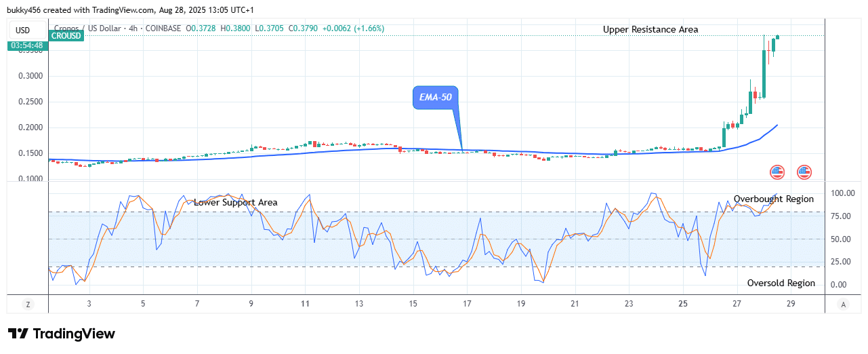This screenshot has width=868, height=354.
Task: Click the EMA-50 callout label
Action: 436,98
